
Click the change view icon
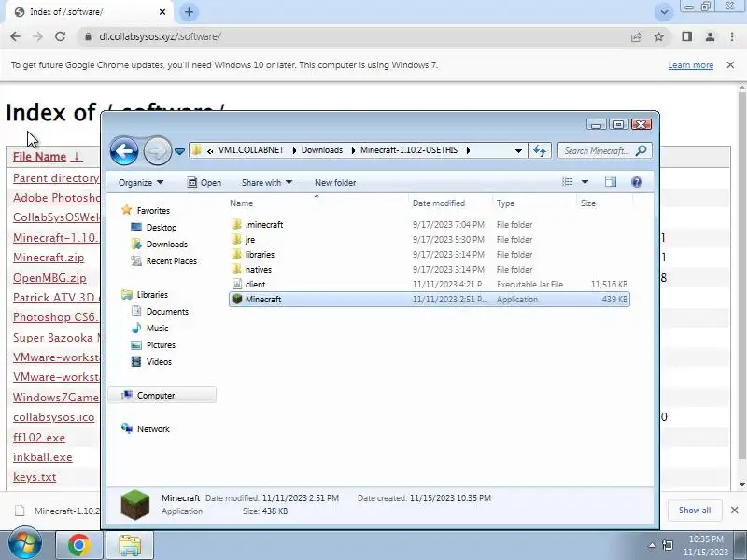pyautogui.click(x=568, y=182)
